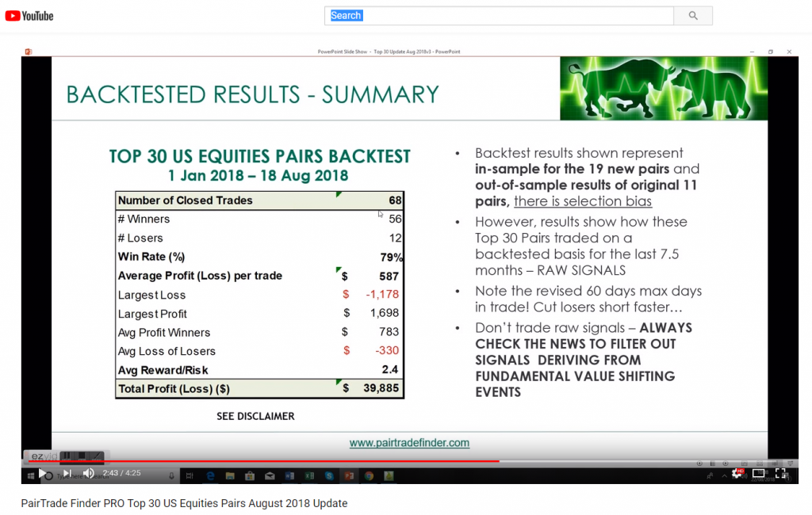Toggle theater mode on the player
Viewport: 812px width, 515px height.
click(759, 474)
